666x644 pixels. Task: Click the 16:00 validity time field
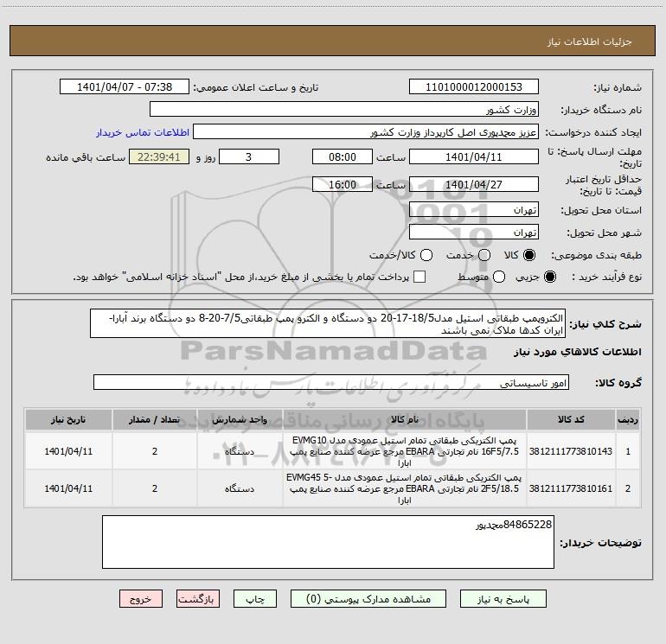343,185
